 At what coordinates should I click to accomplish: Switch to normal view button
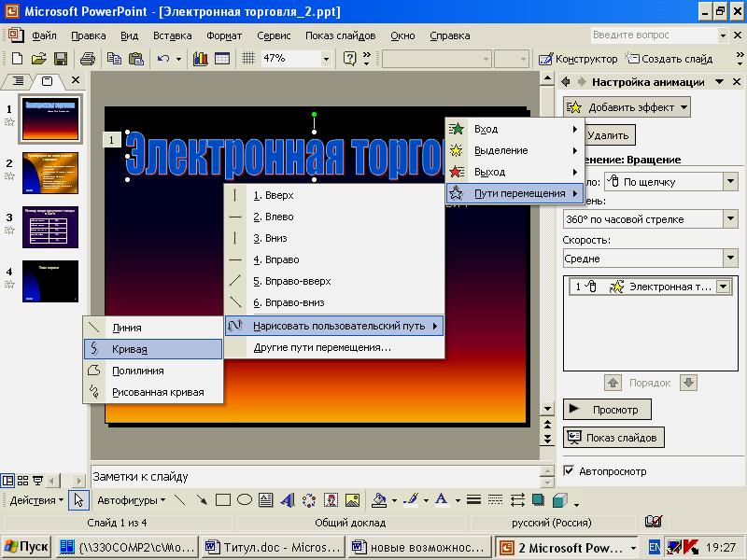coord(7,481)
